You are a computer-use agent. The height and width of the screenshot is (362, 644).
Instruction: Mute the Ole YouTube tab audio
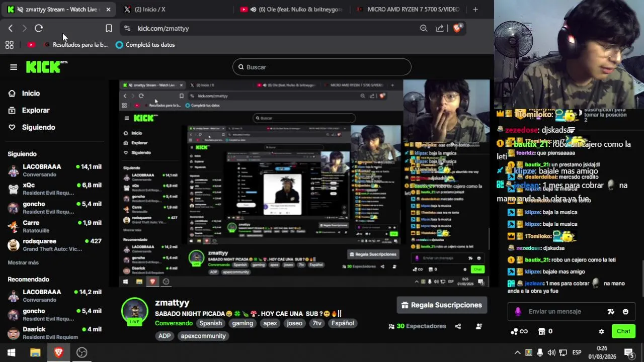[253, 10]
